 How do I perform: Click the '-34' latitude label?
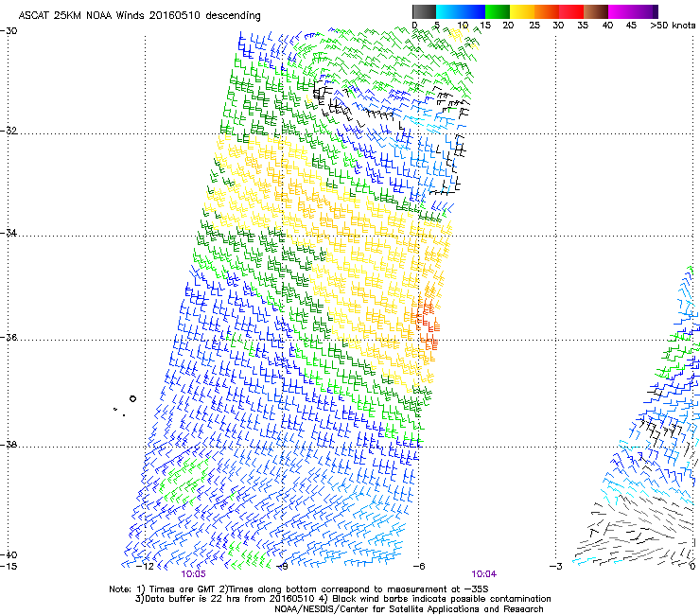pyautogui.click(x=9, y=233)
